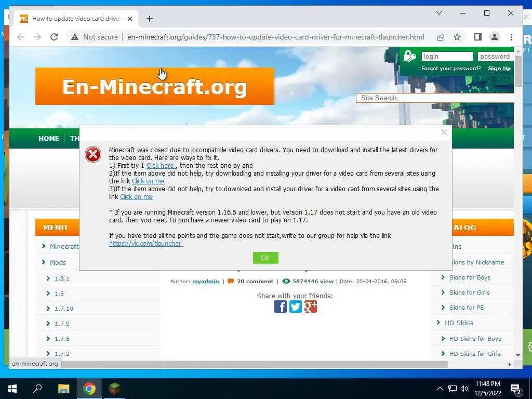Click the 'Click here' link in step 1

point(161,166)
